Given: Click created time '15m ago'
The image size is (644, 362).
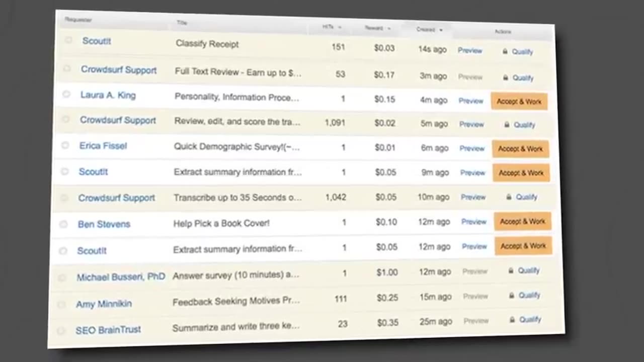Looking at the screenshot, I should (x=436, y=297).
